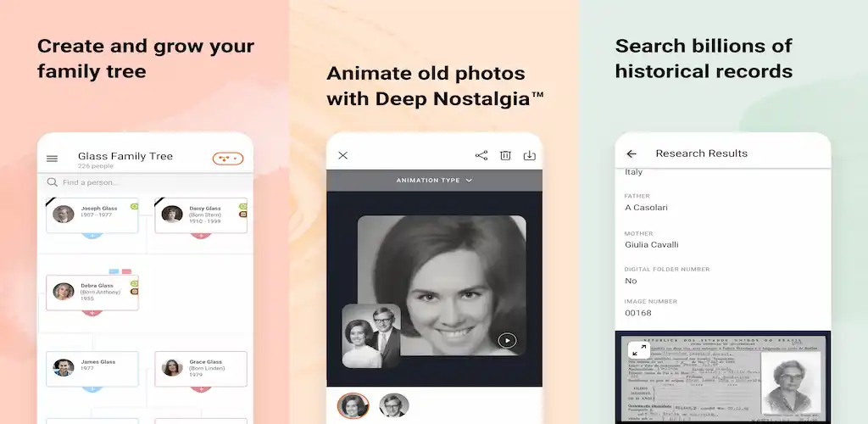
Task: Click the image number 00168
Action: click(638, 313)
